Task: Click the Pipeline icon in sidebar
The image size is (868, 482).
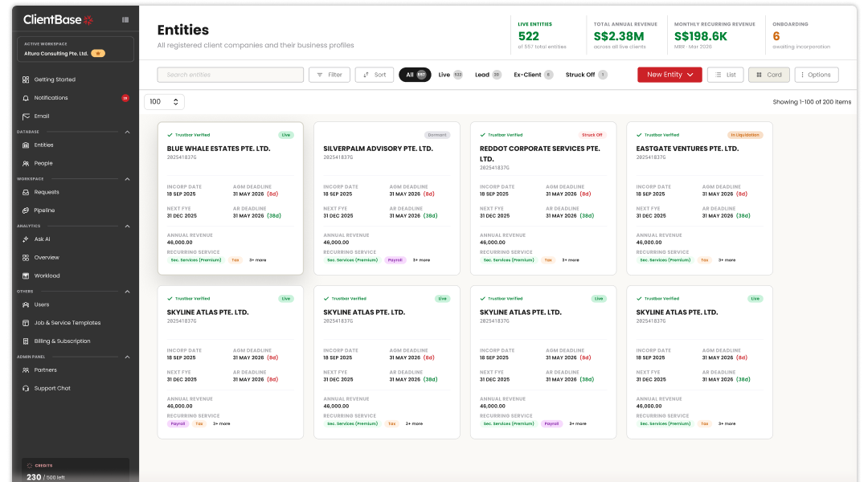Action: pyautogui.click(x=26, y=210)
